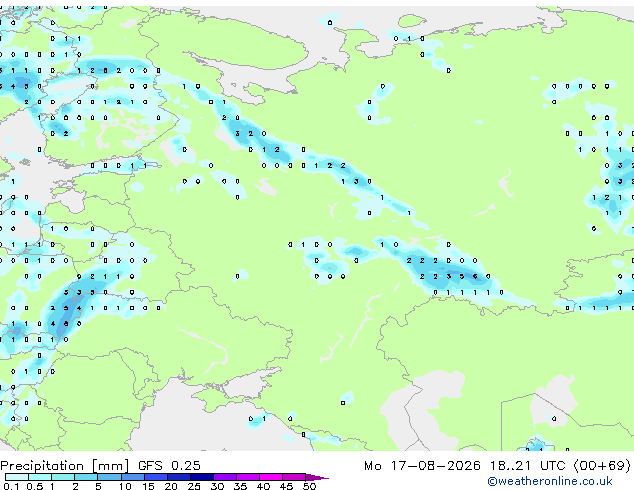Select the '30' legend scale label
The width and height of the screenshot is (634, 490).
pos(217,486)
